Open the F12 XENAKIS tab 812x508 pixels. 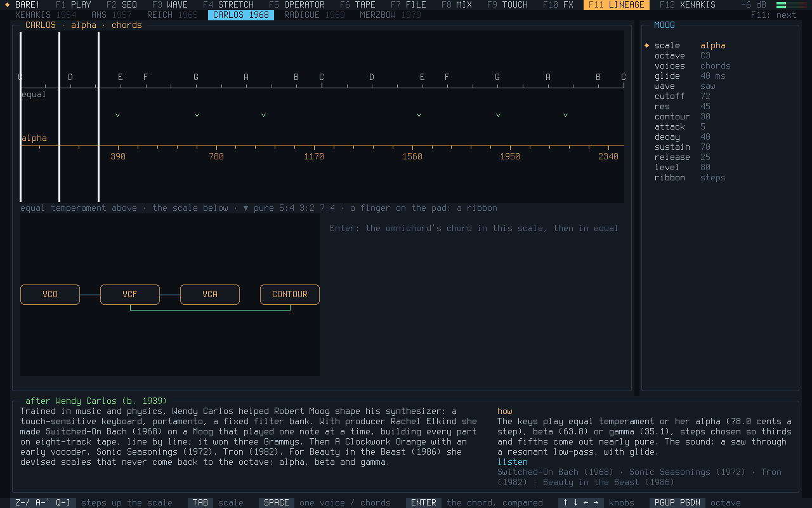(x=688, y=4)
